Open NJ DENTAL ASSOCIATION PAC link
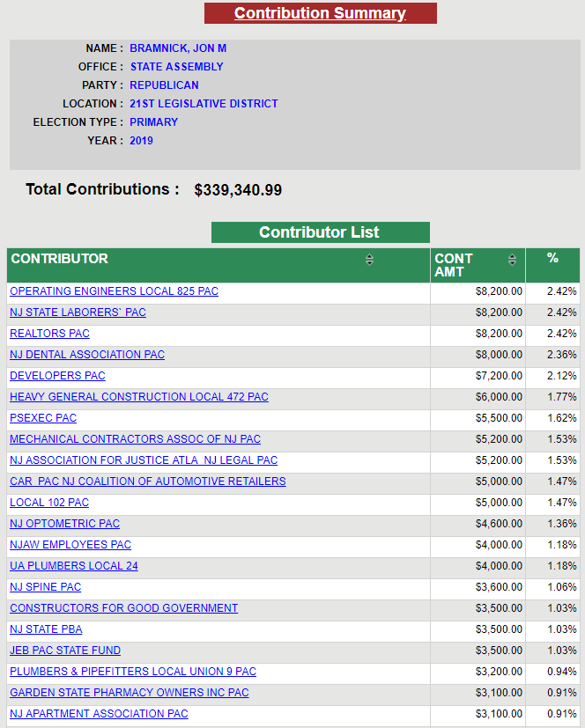The height and width of the screenshot is (728, 585). point(87,355)
